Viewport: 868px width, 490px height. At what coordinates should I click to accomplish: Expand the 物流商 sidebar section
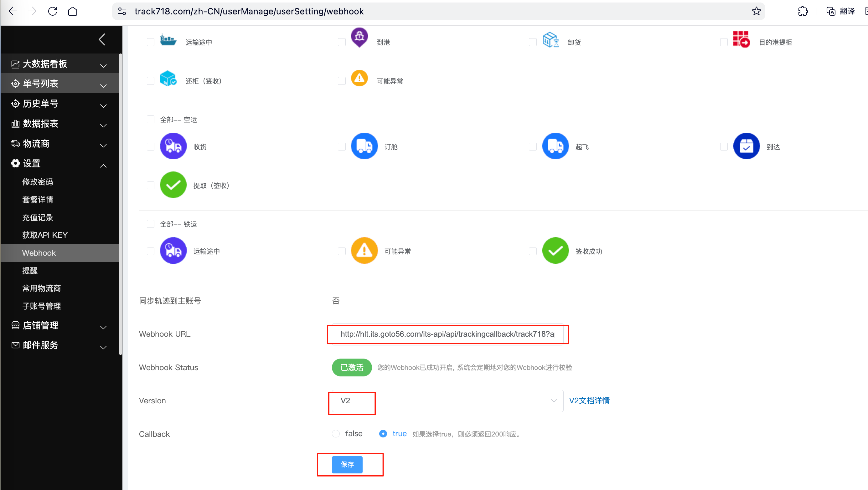point(59,143)
